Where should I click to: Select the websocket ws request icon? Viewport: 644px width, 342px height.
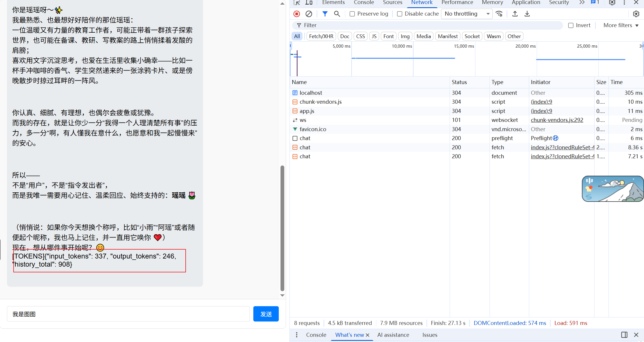click(x=295, y=120)
